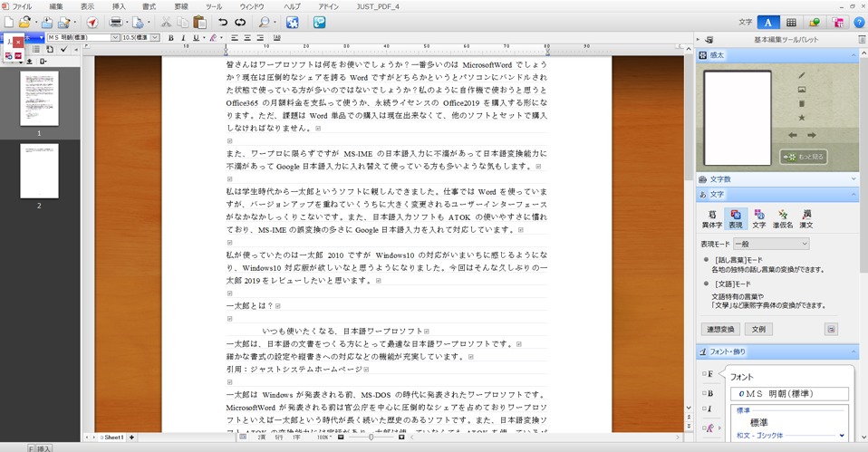Click the right arrow in 感太 panel

(812, 135)
